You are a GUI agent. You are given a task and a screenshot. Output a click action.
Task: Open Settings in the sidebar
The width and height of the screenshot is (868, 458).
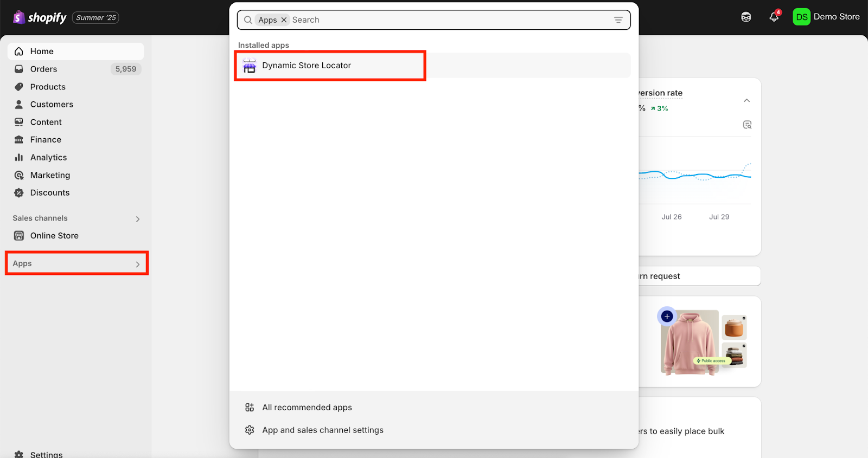76,454
